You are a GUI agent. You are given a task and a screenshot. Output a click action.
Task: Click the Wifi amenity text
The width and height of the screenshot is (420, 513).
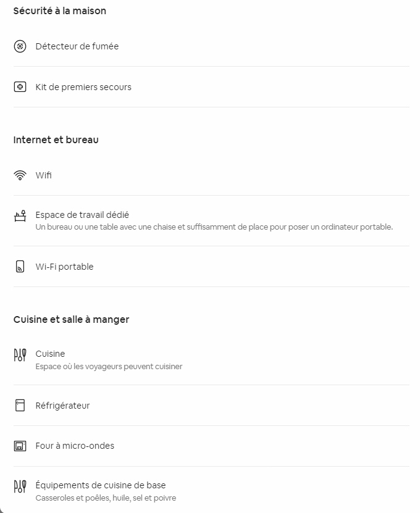pos(44,175)
